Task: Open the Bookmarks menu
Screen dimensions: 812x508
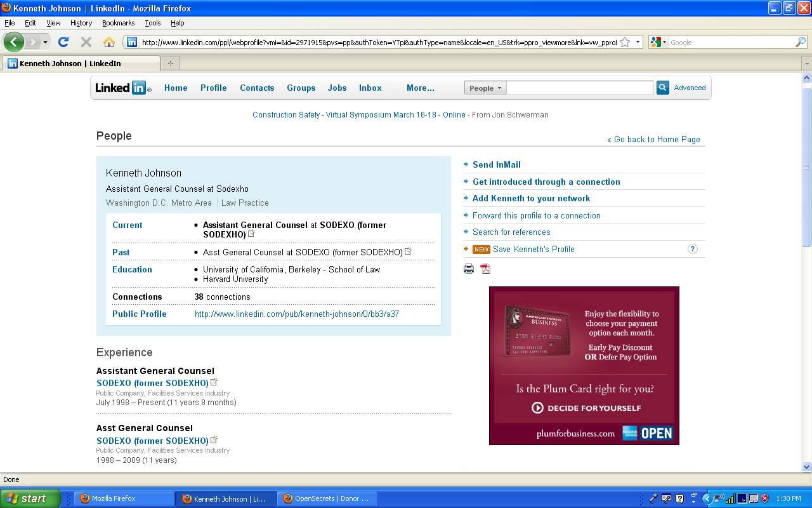Action: [x=118, y=22]
